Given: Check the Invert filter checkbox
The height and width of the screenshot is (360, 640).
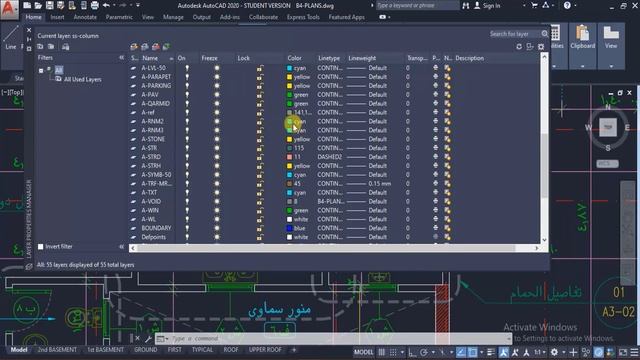Looking at the screenshot, I should point(40,247).
